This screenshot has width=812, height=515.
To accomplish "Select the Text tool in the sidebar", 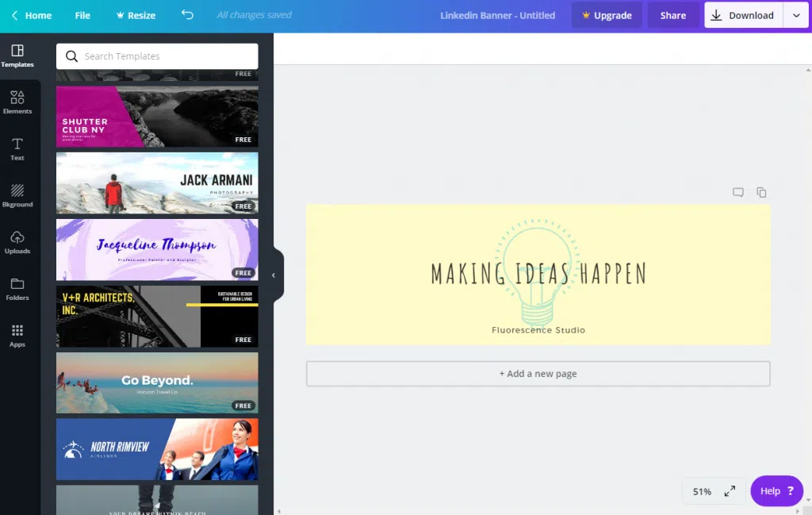I will 17,148.
